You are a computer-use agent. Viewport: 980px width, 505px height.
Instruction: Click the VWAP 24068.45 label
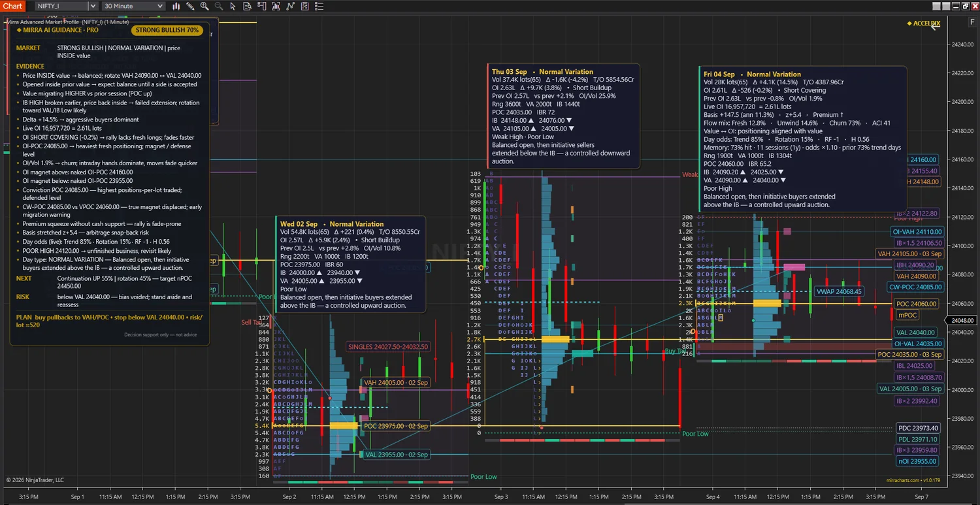pos(838,291)
